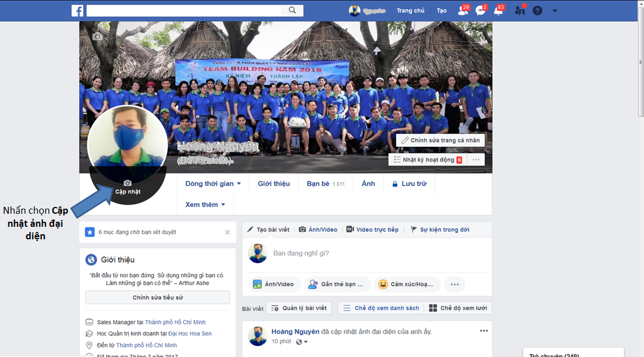
Task: Open Messenger icon in top bar
Action: pos(481,10)
